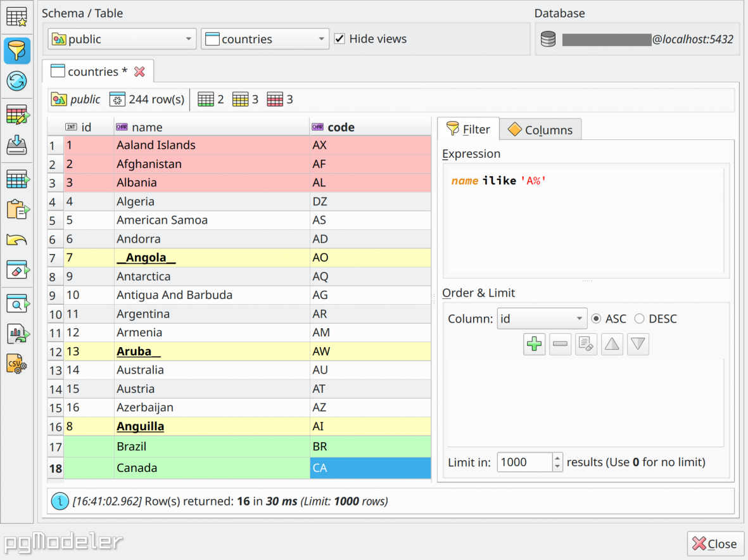Select the ASC radio button
This screenshot has width=748, height=560.
(x=596, y=319)
